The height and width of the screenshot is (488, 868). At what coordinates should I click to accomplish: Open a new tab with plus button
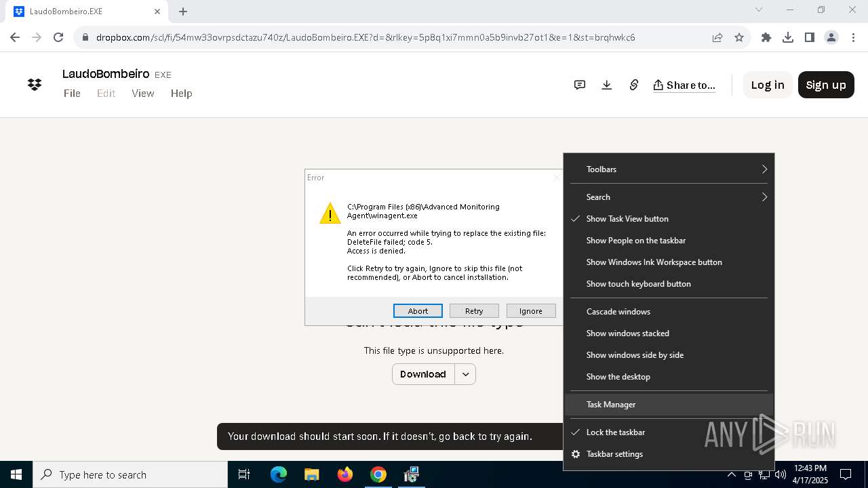point(183,12)
